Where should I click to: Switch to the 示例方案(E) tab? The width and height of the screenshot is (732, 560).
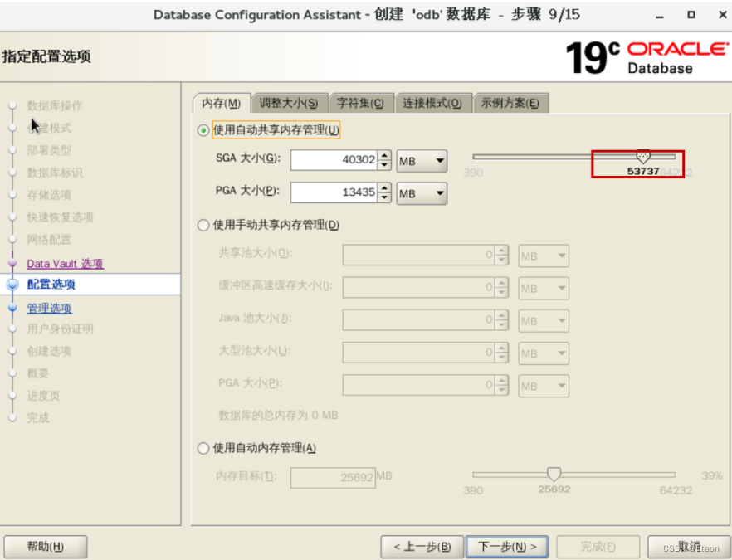pyautogui.click(x=510, y=103)
